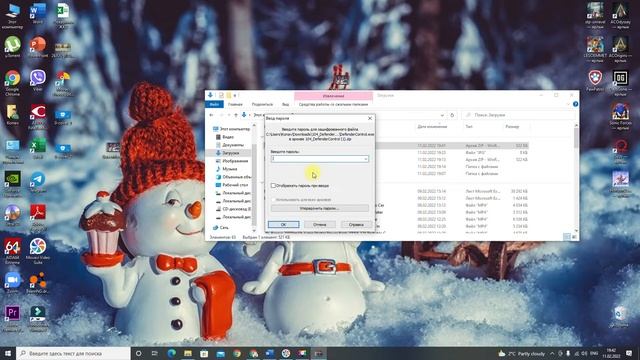This screenshot has width=640, height=360.
Task: Click Explorer back navigation arrow
Action: point(211,115)
